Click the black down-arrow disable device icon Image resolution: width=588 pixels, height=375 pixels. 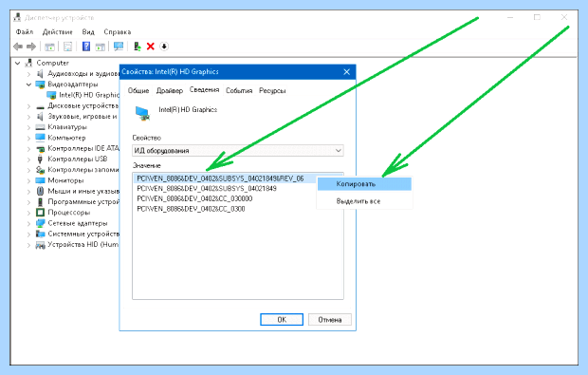[x=164, y=47]
